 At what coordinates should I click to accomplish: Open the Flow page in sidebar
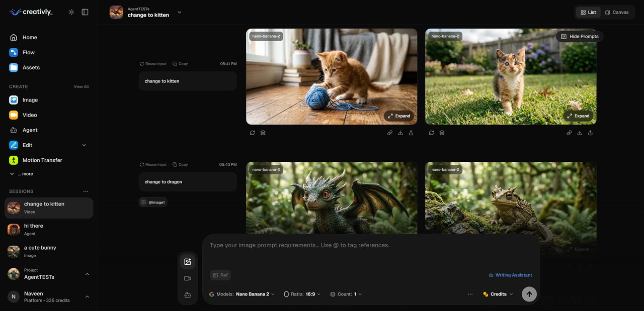(29, 52)
